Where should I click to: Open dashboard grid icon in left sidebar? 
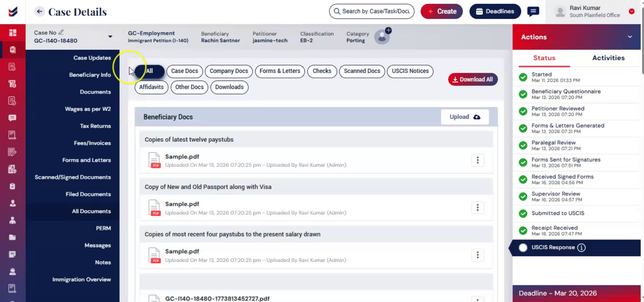(13, 33)
